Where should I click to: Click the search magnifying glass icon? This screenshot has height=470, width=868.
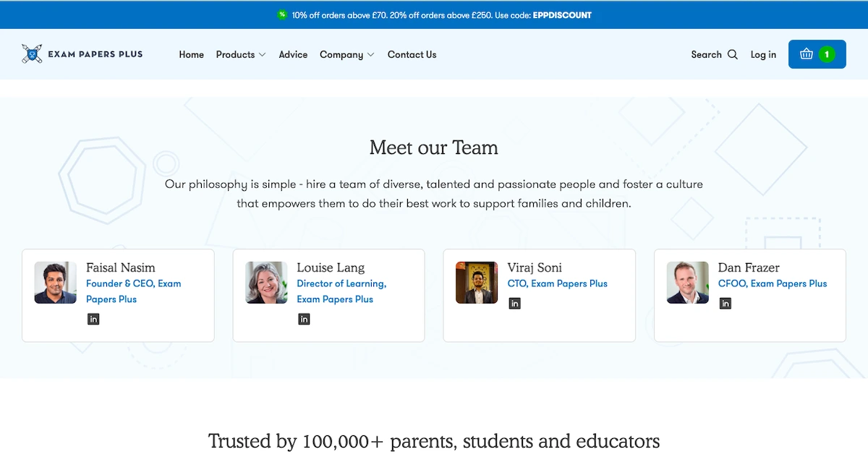733,54
